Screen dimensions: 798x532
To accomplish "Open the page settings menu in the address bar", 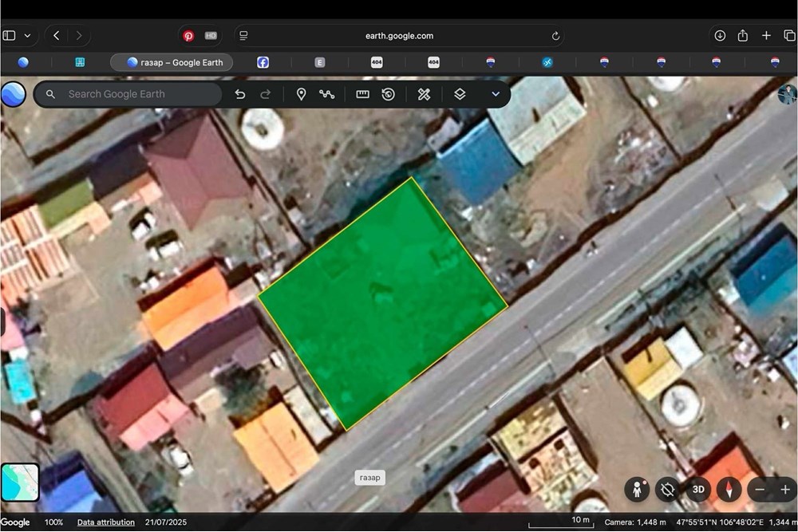I will (x=243, y=36).
